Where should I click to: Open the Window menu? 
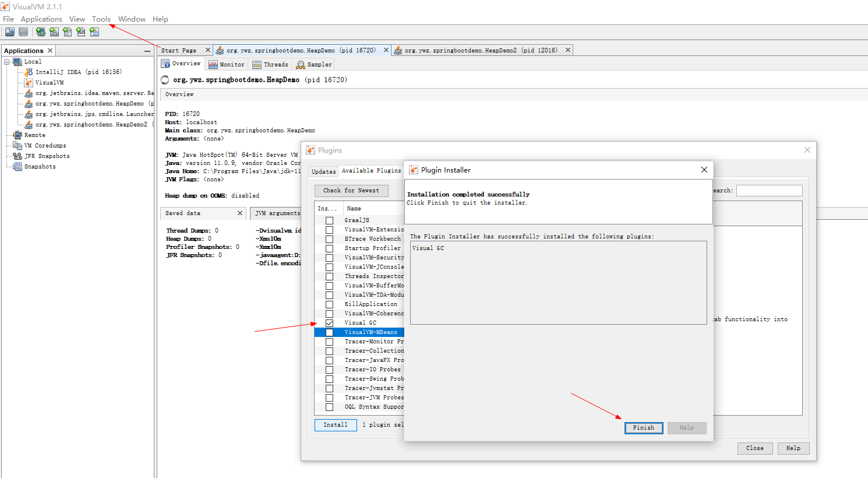click(x=132, y=19)
